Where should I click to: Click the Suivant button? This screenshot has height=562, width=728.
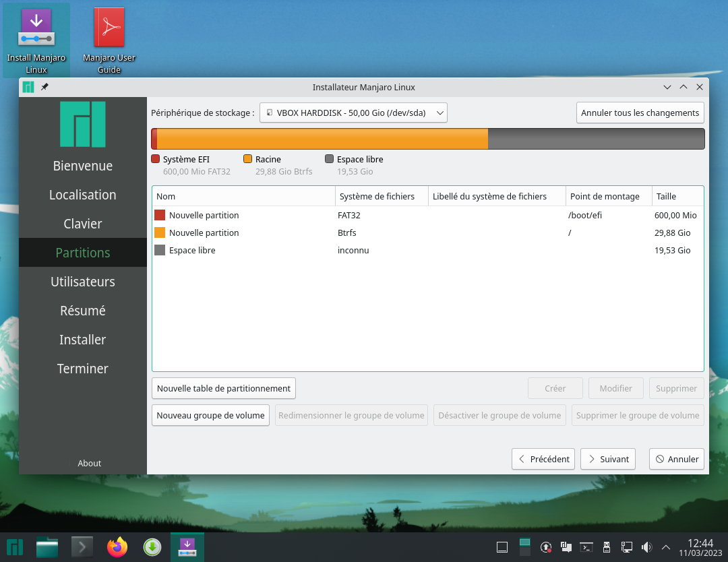tap(608, 459)
